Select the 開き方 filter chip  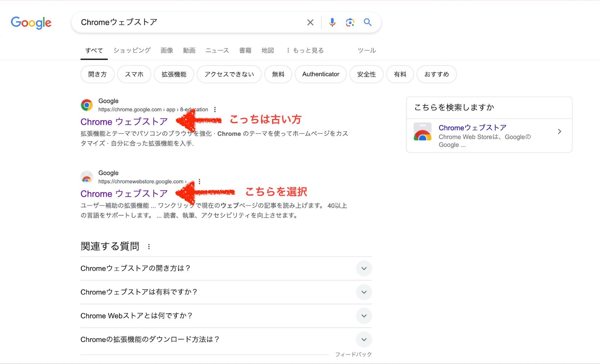click(97, 74)
